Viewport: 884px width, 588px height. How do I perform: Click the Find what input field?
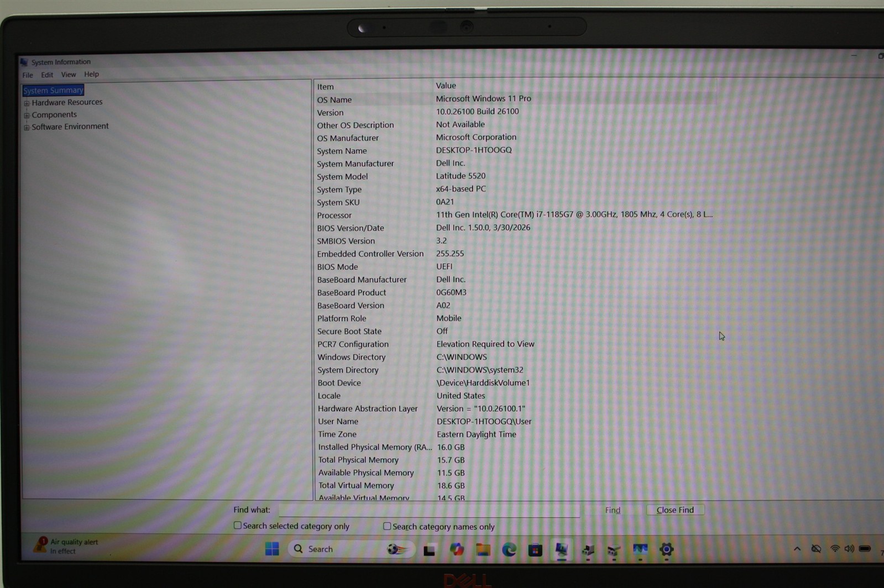pos(429,510)
